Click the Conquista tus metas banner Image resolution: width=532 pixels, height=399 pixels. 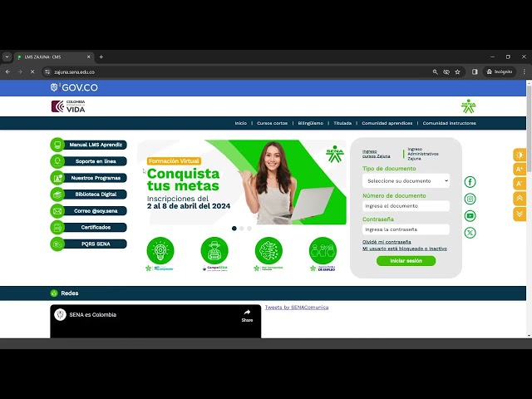tap(242, 182)
